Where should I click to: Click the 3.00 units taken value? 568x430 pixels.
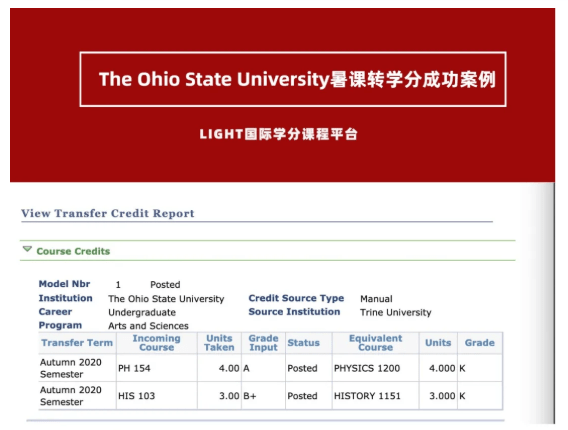pyautogui.click(x=229, y=396)
